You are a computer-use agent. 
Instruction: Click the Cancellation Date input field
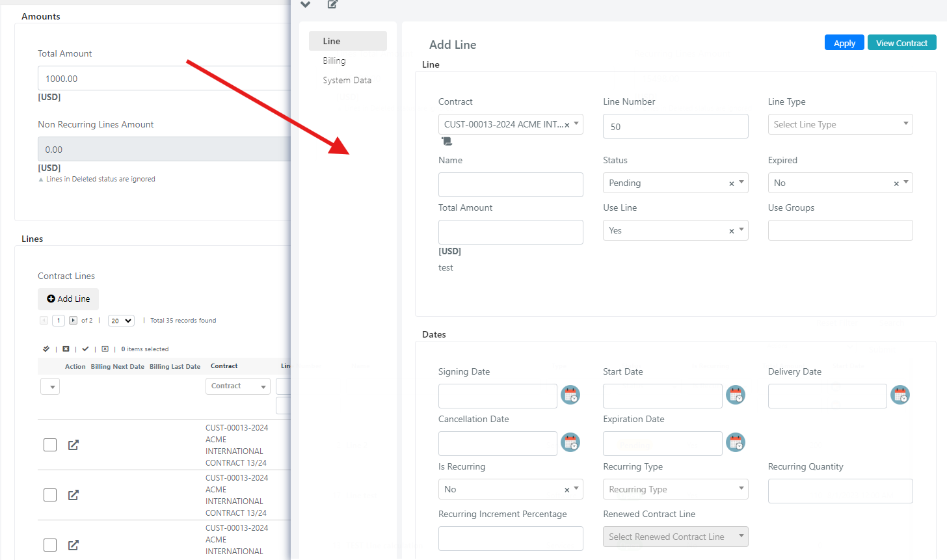click(x=498, y=444)
